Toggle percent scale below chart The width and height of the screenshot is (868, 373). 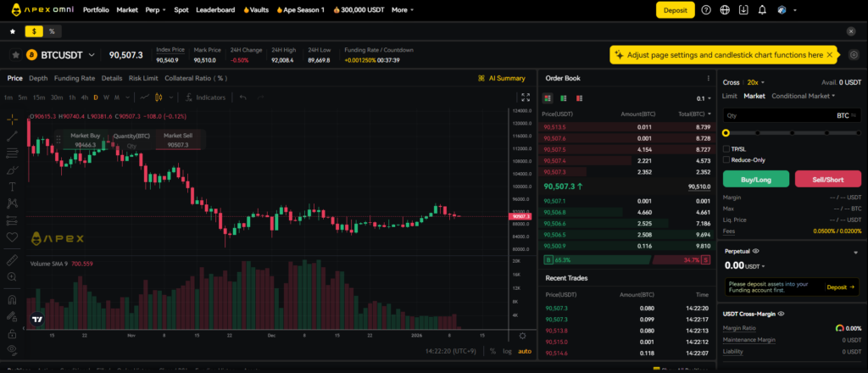(x=492, y=351)
